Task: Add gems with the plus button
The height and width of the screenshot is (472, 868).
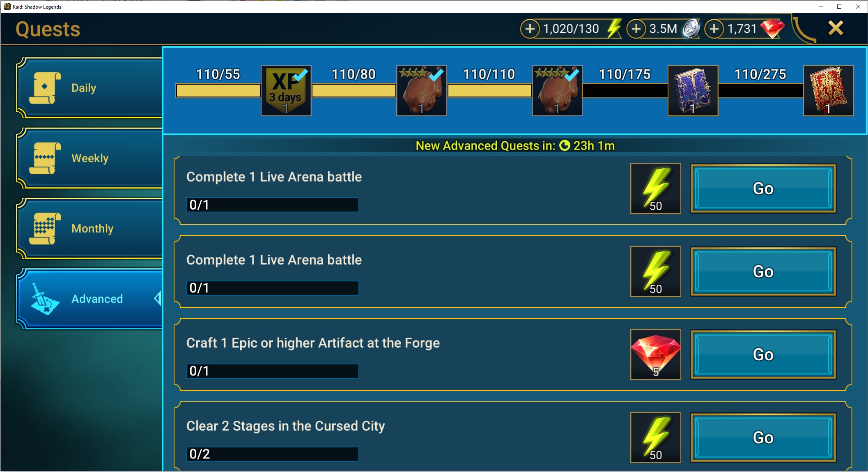Action: tap(714, 29)
